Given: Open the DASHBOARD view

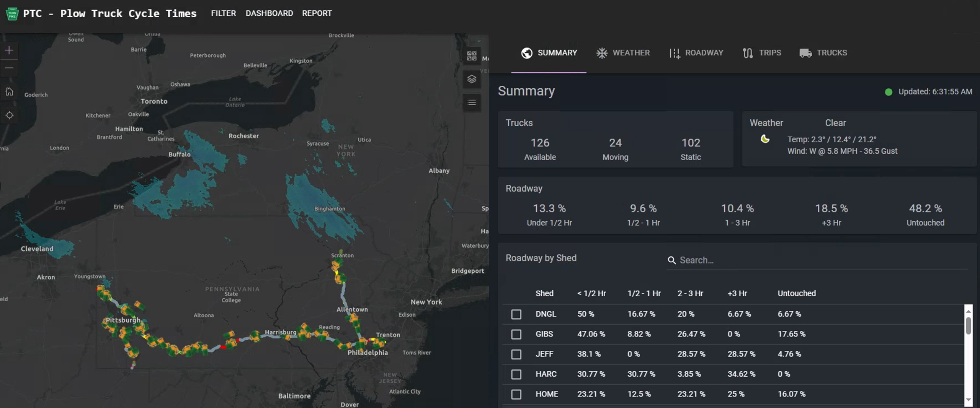Looking at the screenshot, I should pos(269,13).
